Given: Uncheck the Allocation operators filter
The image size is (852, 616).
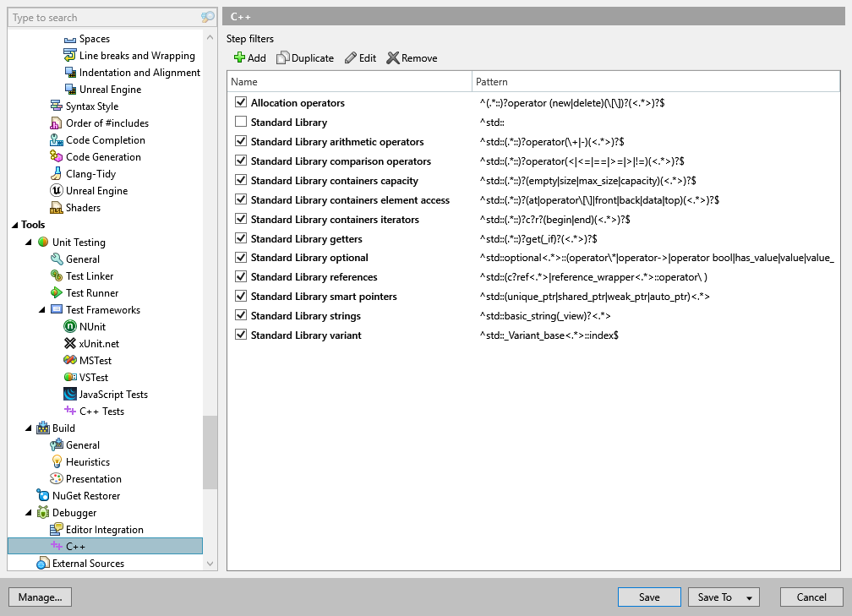Looking at the screenshot, I should [x=241, y=102].
